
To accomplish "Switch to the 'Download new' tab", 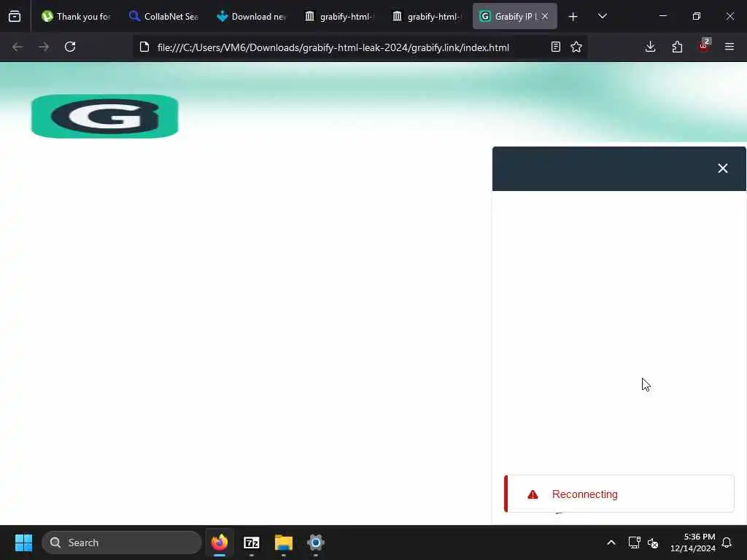I will [x=252, y=17].
